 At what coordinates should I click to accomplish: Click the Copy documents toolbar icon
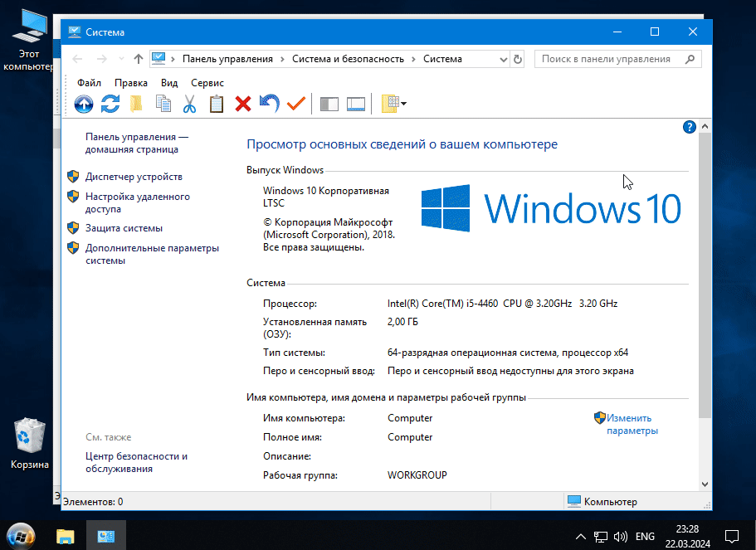click(x=163, y=104)
